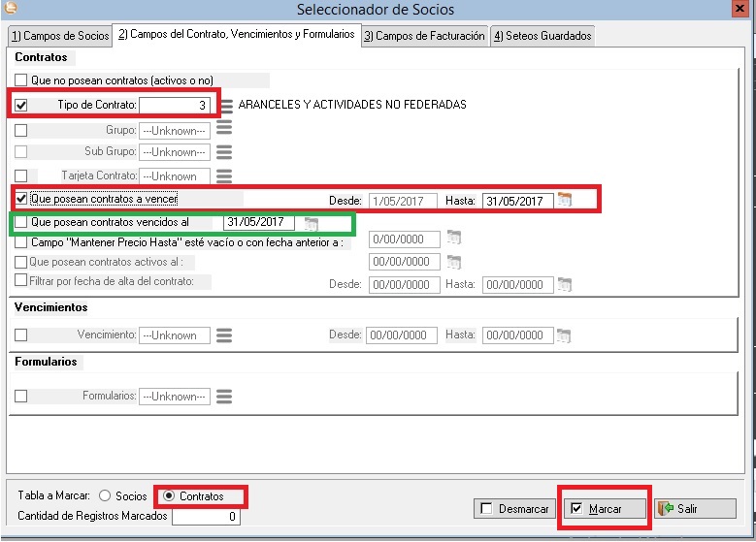Uncheck the Tipo de Contrato checkbox
Screen dimensions: 756x542
tap(21, 105)
